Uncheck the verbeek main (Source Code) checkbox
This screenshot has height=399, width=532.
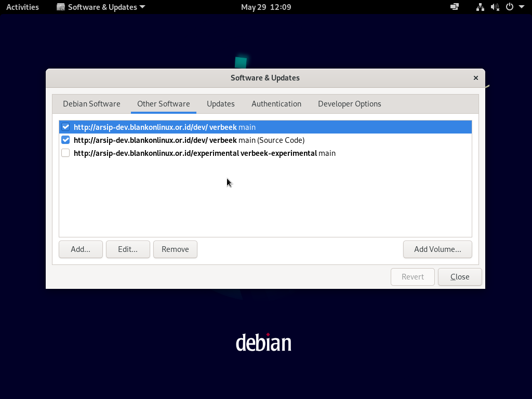(65, 140)
